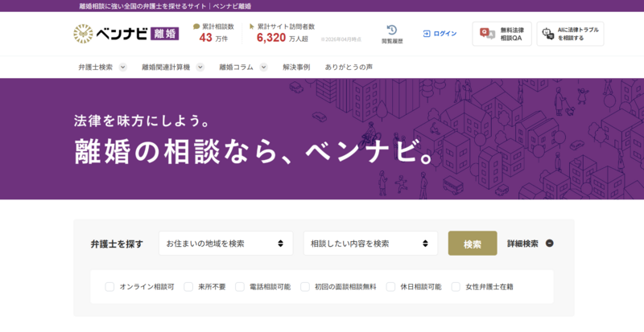Click the 無料法律相談QA speech bubble icon
Image resolution: width=644 pixels, height=332 pixels.
point(487,34)
